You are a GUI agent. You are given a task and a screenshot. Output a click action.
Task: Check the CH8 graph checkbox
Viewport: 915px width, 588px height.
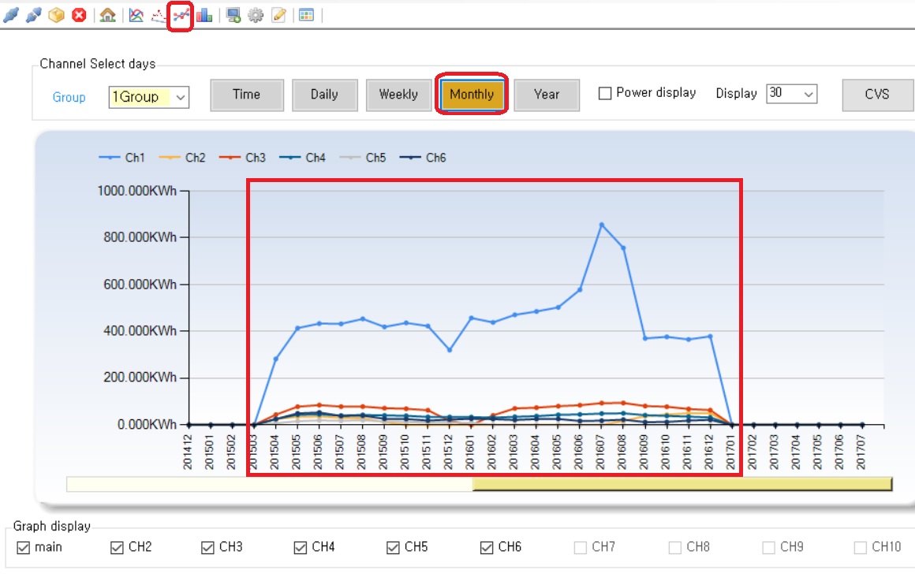(x=674, y=548)
